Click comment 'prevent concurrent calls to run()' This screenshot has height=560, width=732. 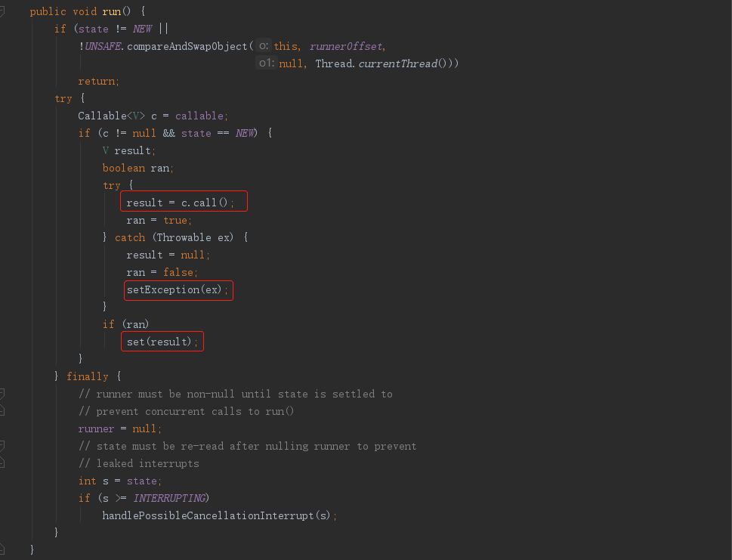[186, 411]
